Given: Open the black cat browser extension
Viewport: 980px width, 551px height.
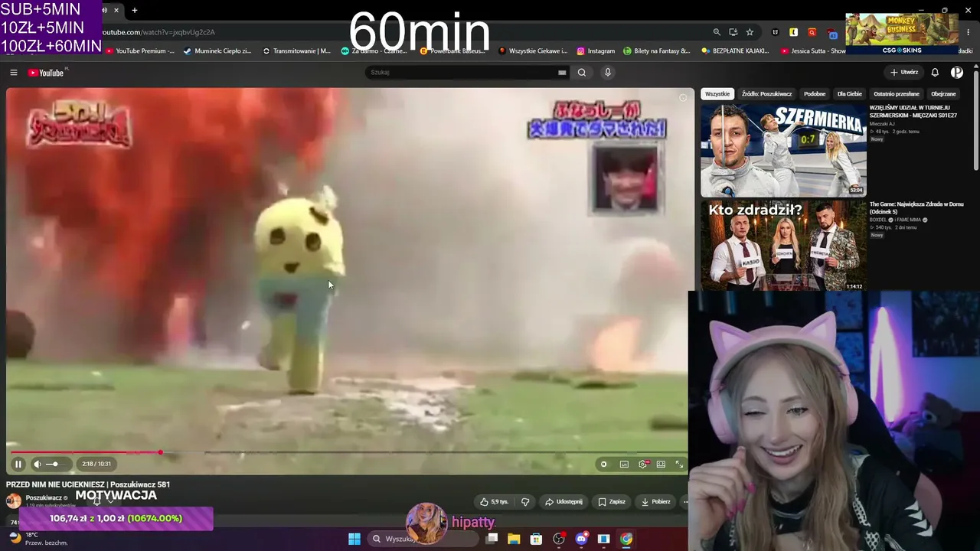Looking at the screenshot, I should point(776,32).
